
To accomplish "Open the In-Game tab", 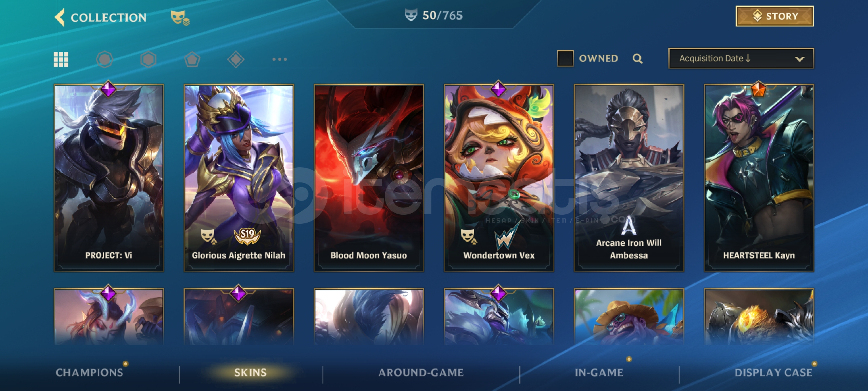I will (599, 373).
